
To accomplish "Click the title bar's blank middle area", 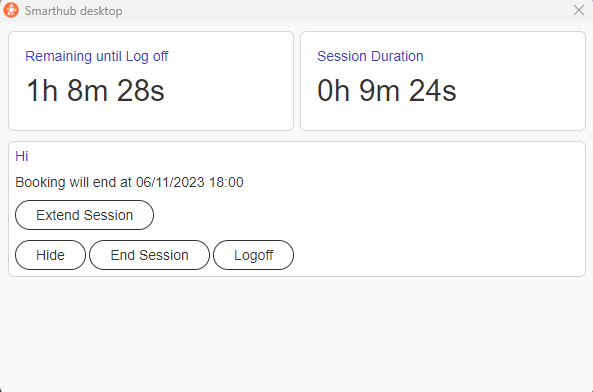I will point(340,11).
